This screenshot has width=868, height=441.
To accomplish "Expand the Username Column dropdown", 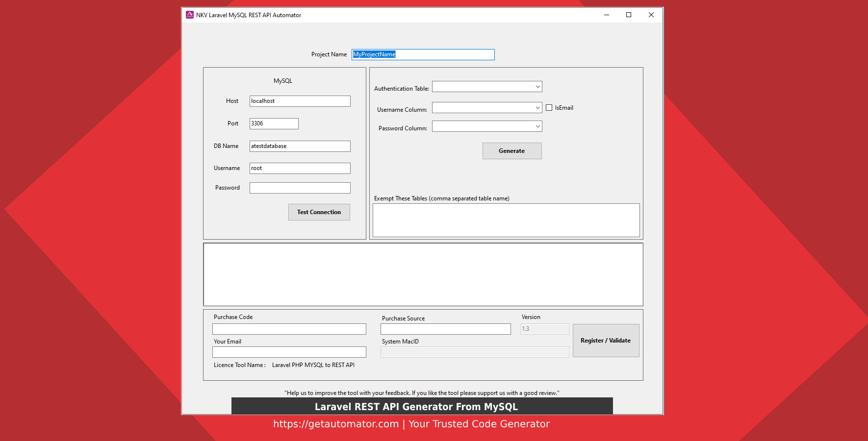I will [x=487, y=108].
